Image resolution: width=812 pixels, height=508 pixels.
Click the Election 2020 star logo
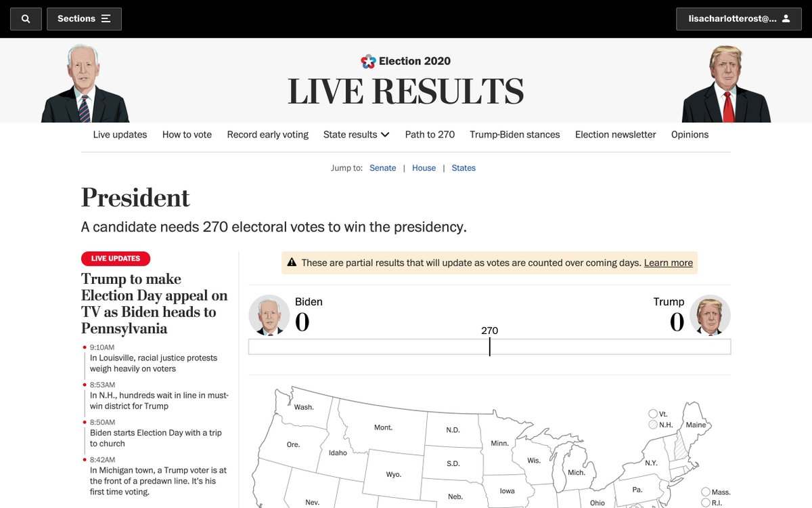click(x=368, y=62)
